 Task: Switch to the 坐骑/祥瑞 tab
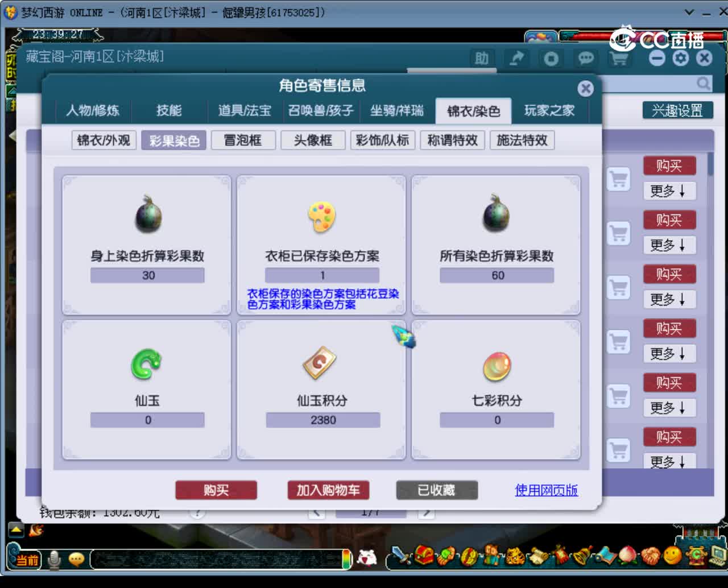(397, 110)
